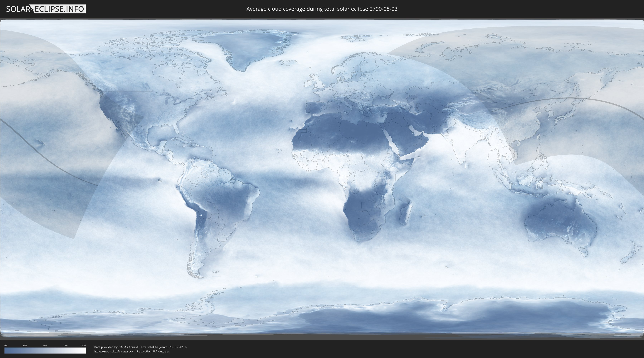Click the 75% legend label
Viewport: 644px width, 358px height.
coord(65,345)
